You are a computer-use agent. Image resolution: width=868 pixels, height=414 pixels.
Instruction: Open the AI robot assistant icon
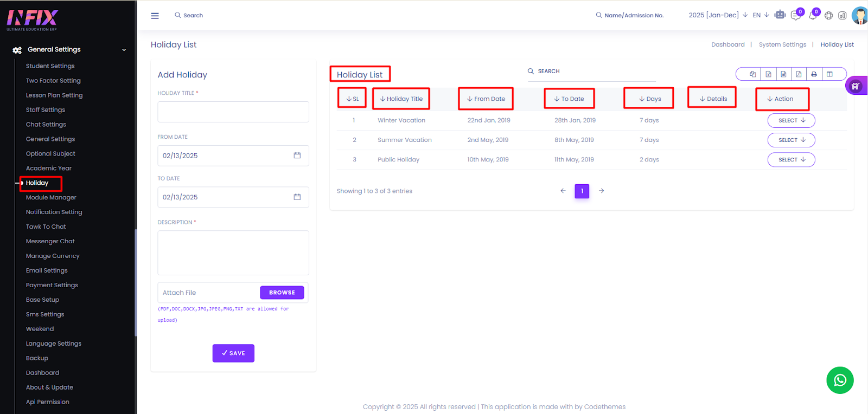[x=780, y=15]
